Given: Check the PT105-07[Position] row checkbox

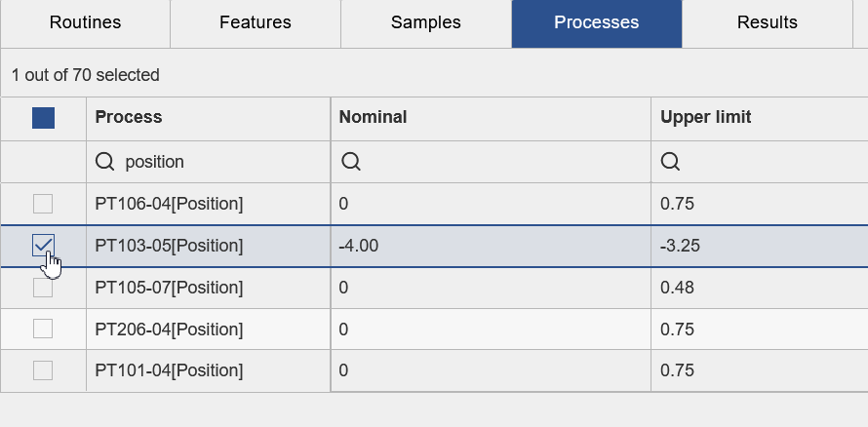Looking at the screenshot, I should point(43,288).
